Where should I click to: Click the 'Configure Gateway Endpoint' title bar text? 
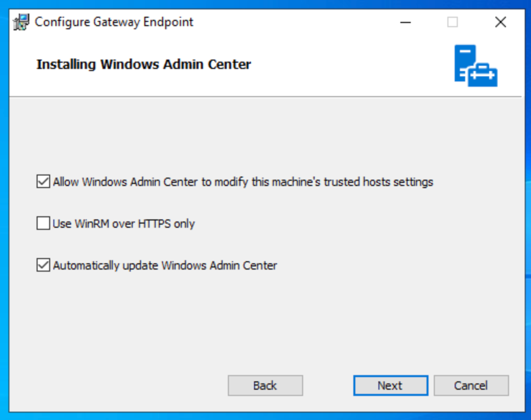114,22
